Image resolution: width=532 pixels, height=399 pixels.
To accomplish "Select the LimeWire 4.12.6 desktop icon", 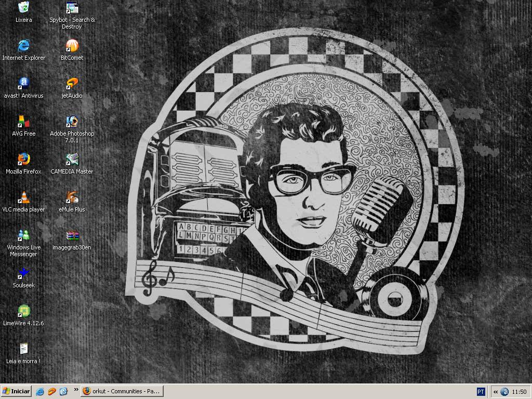I will [x=23, y=311].
